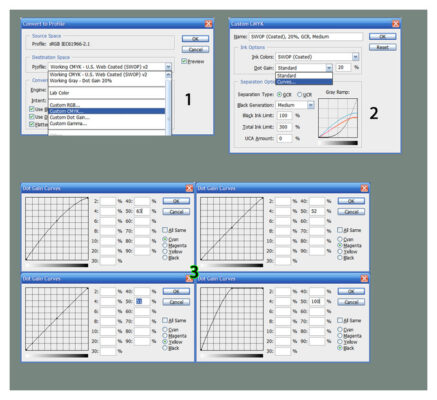Open the Profile dropdown arrow
This screenshot has width=437, height=400.
pyautogui.click(x=168, y=67)
